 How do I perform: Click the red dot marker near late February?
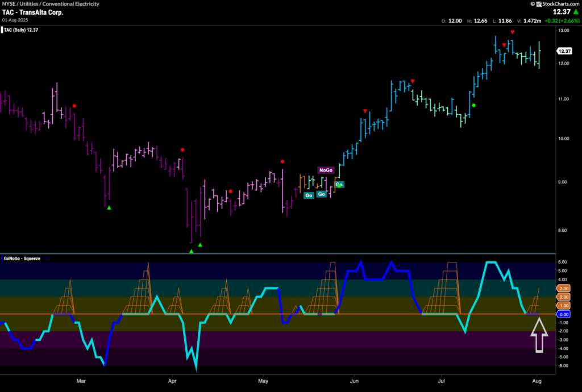point(74,106)
